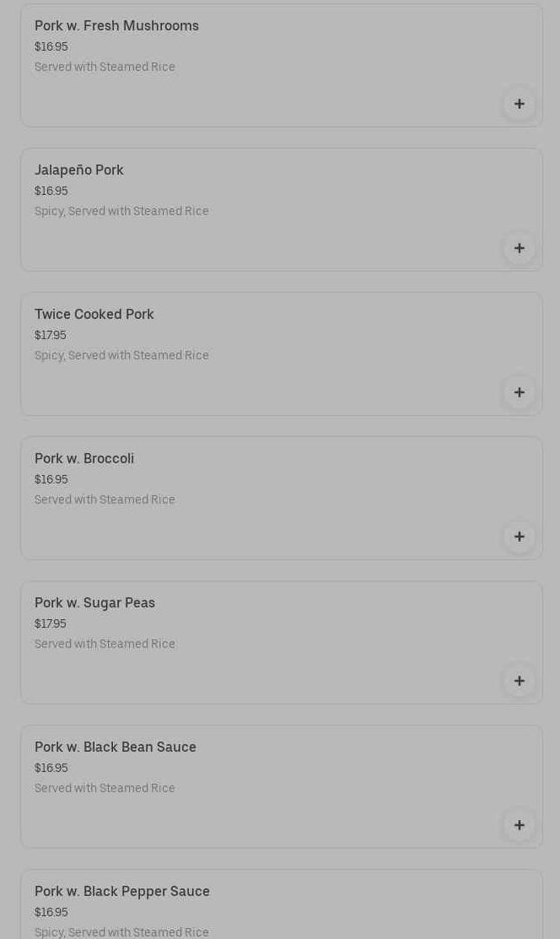Click $16.95 price under Pork w. Fresh Mushrooms
The width and height of the screenshot is (560, 939).
point(51,47)
